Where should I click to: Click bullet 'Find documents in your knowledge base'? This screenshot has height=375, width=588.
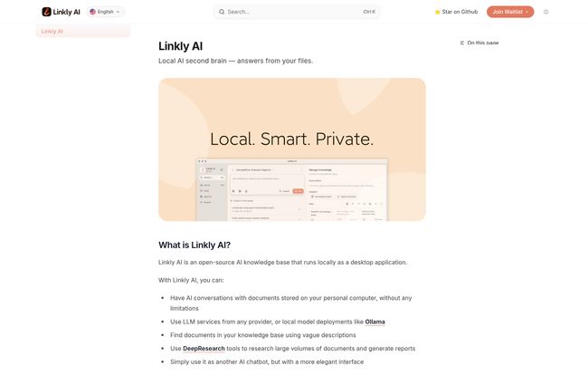[263, 335]
